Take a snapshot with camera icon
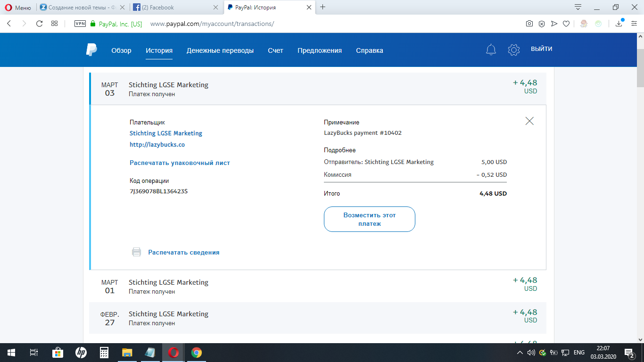The image size is (644, 362). (529, 24)
